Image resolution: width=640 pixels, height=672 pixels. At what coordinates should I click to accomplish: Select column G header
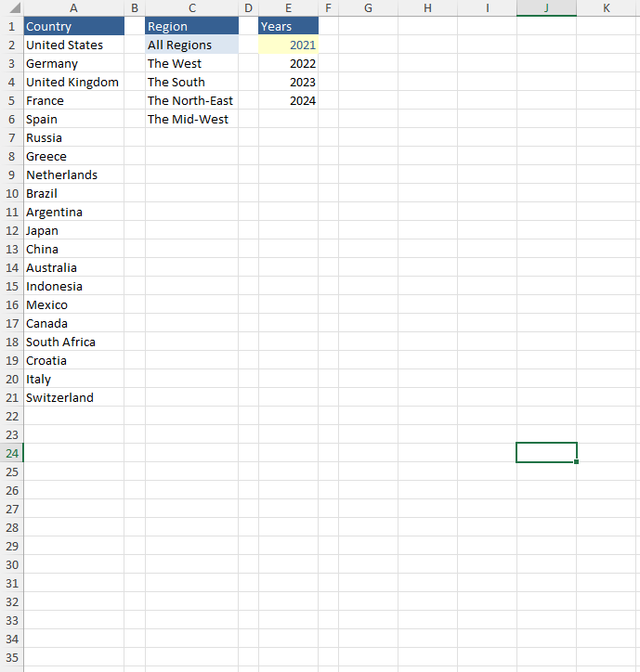click(368, 8)
